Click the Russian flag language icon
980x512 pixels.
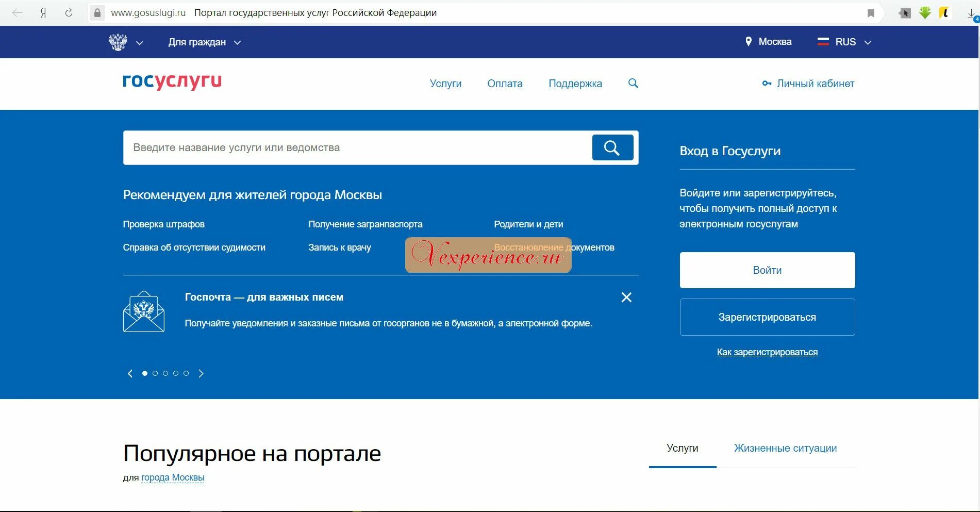pyautogui.click(x=823, y=42)
